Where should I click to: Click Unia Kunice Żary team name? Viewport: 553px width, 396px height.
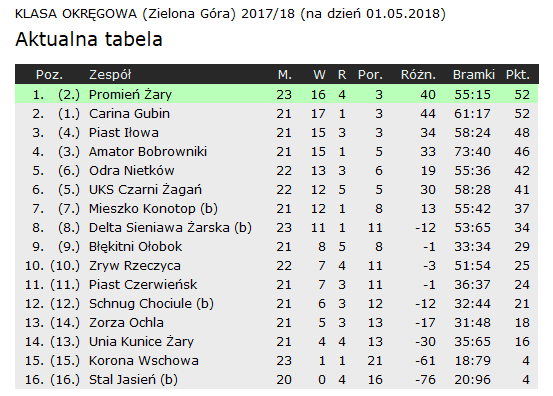tap(141, 342)
